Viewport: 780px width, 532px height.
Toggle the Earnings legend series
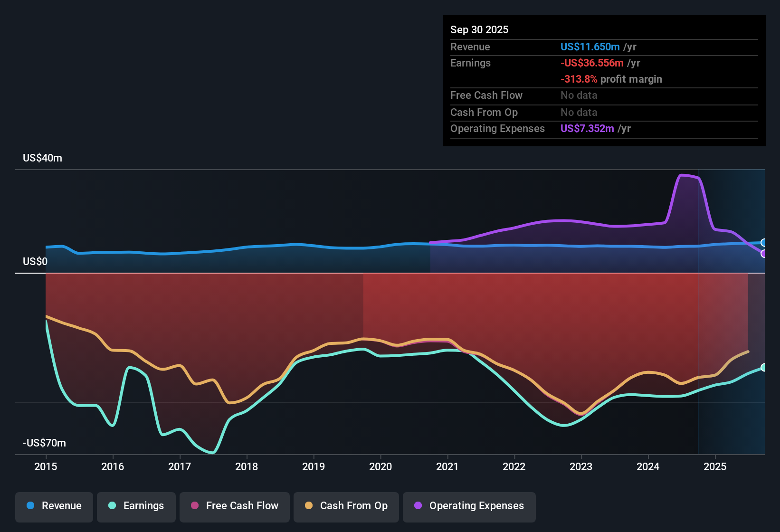136,506
